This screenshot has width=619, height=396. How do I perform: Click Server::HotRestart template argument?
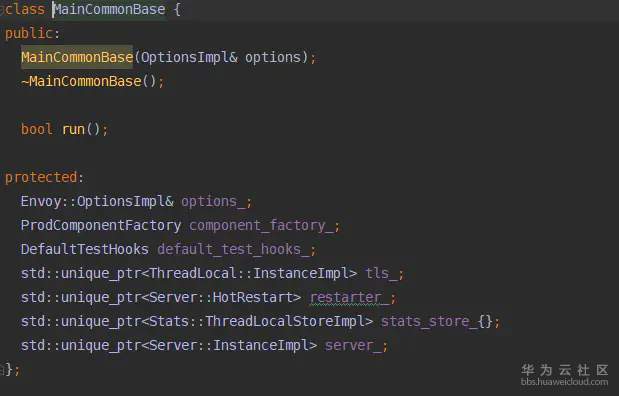point(221,297)
